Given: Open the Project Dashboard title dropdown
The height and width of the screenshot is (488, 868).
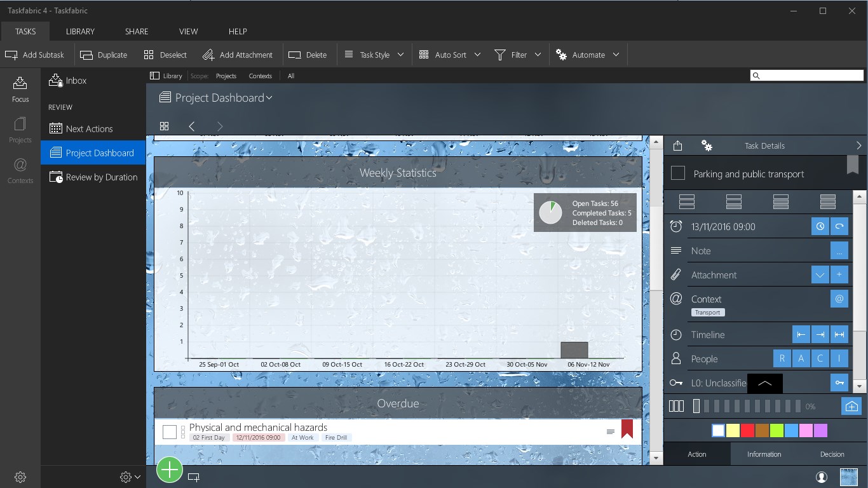Looking at the screenshot, I should click(269, 98).
